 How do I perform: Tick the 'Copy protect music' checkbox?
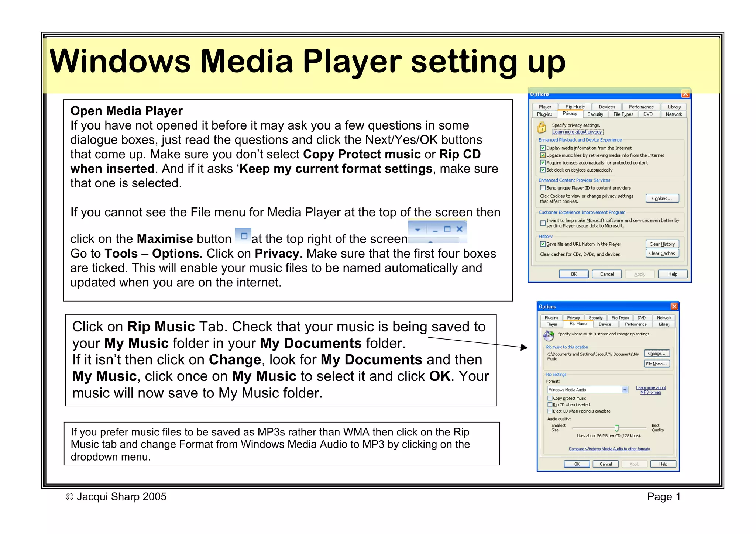click(x=550, y=398)
